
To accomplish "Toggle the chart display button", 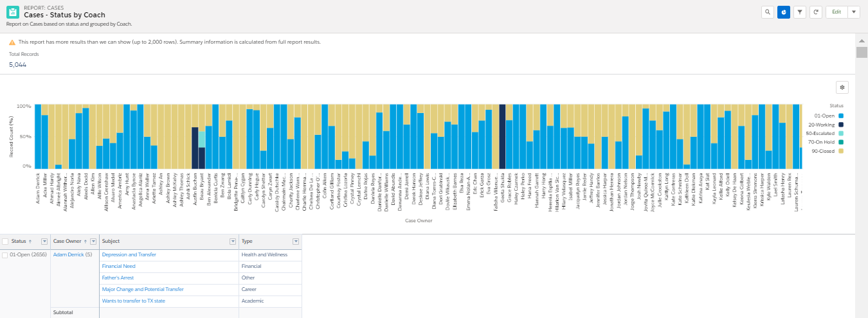I will pos(784,12).
